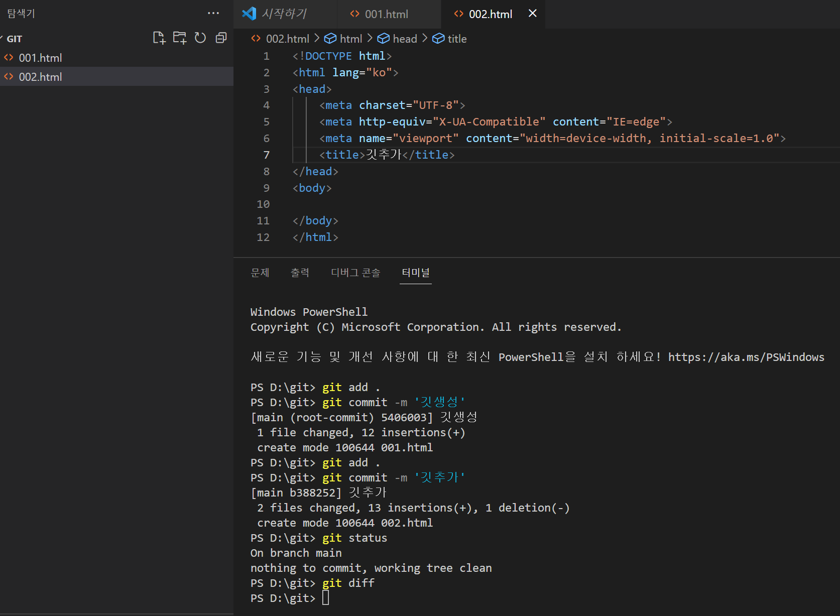Collapse all folders in explorer
Screen dimensions: 840x616
(221, 38)
